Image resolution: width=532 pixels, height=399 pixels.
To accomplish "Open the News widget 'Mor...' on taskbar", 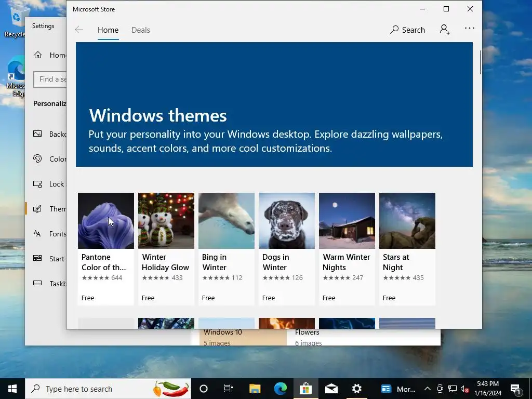I will (x=397, y=389).
